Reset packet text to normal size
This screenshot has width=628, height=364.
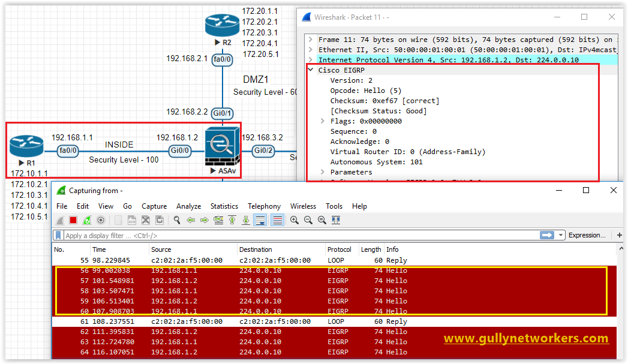[321, 220]
